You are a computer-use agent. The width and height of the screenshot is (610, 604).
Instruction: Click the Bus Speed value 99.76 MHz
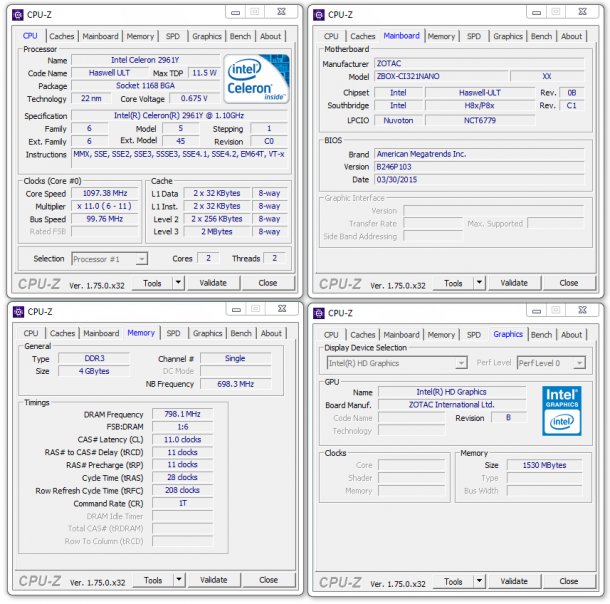point(105,219)
